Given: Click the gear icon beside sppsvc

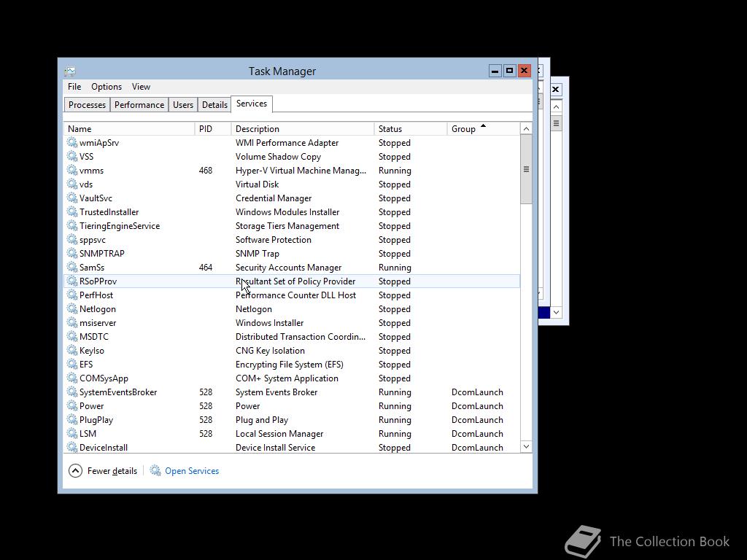Looking at the screenshot, I should tap(72, 239).
